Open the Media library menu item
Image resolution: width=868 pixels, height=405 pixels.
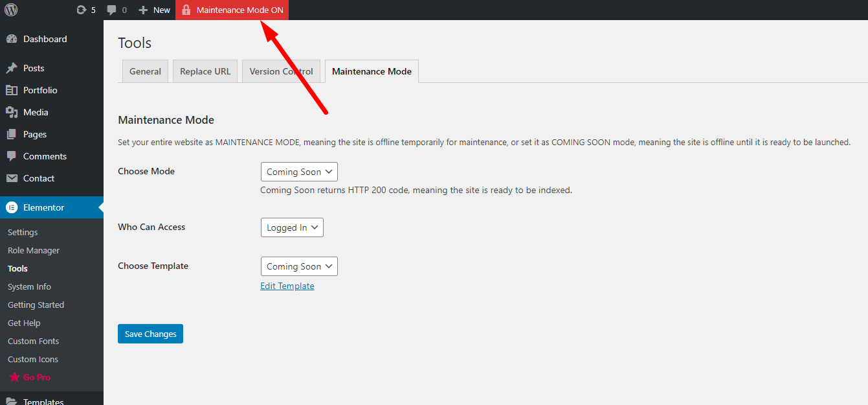36,112
